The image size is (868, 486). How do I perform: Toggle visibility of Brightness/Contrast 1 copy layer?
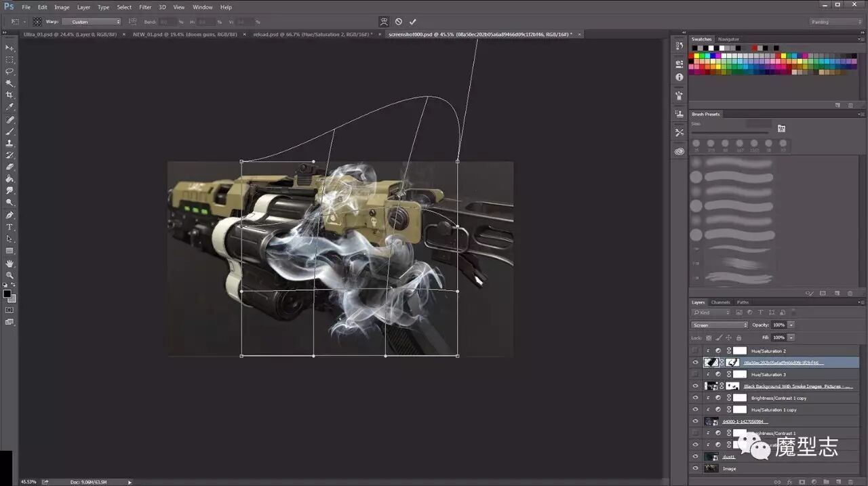point(695,398)
